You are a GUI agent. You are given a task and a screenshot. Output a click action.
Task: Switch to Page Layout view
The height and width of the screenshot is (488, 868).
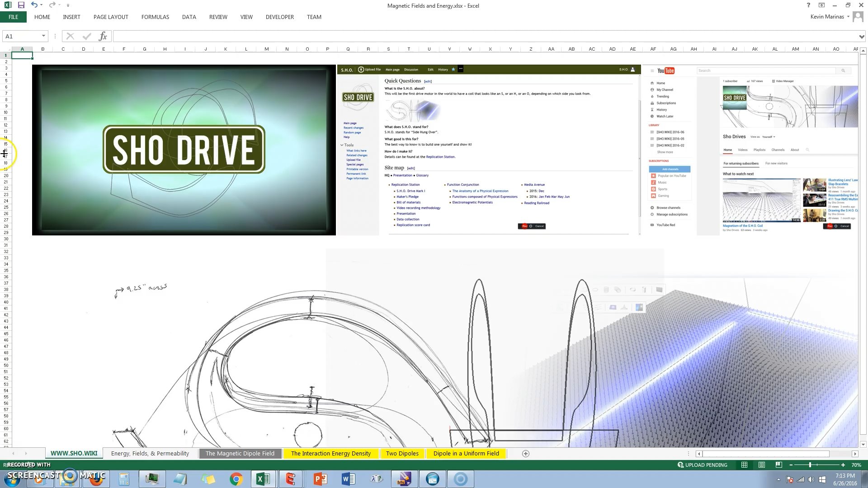pos(761,465)
